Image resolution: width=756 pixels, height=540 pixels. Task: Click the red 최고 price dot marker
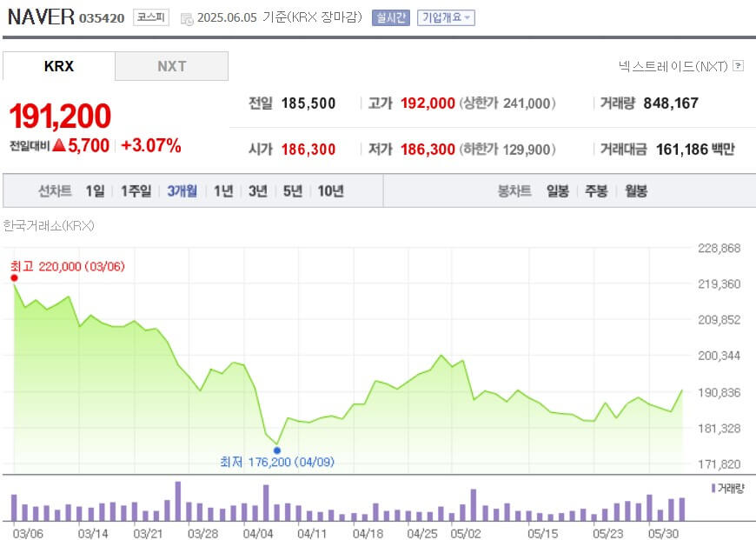(x=12, y=278)
